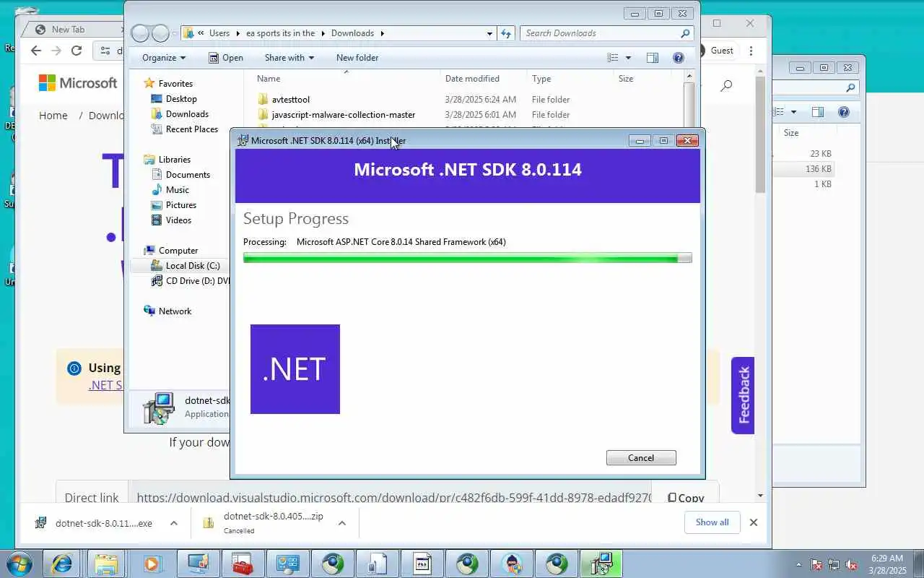The image size is (924, 578).
Task: Select the Pictures library
Action: (180, 205)
